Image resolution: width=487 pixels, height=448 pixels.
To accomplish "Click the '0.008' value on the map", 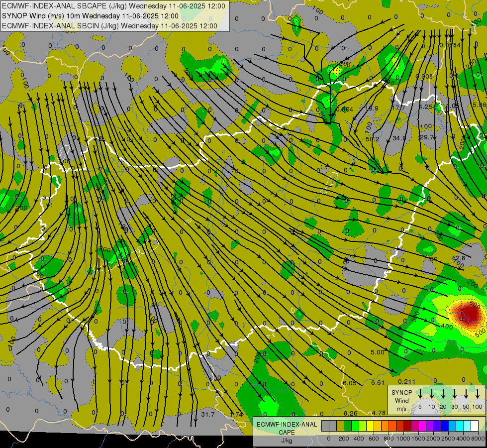I will tap(424, 77).
